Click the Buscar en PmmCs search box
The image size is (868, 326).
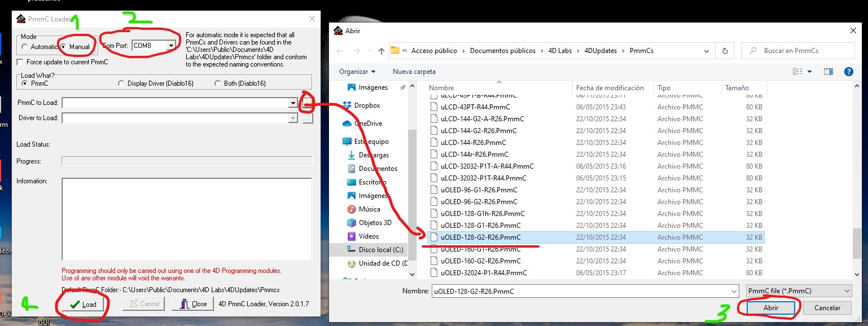click(x=797, y=51)
